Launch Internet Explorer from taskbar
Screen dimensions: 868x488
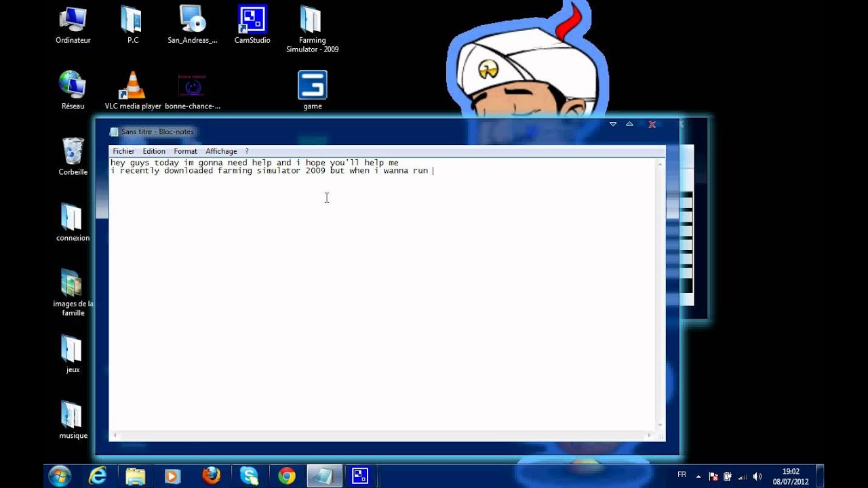(x=98, y=476)
